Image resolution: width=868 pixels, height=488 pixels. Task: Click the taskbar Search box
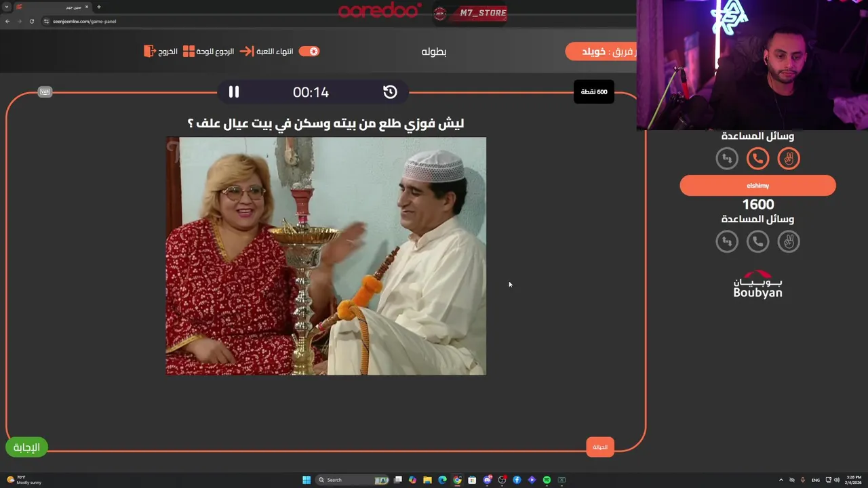coord(353,480)
